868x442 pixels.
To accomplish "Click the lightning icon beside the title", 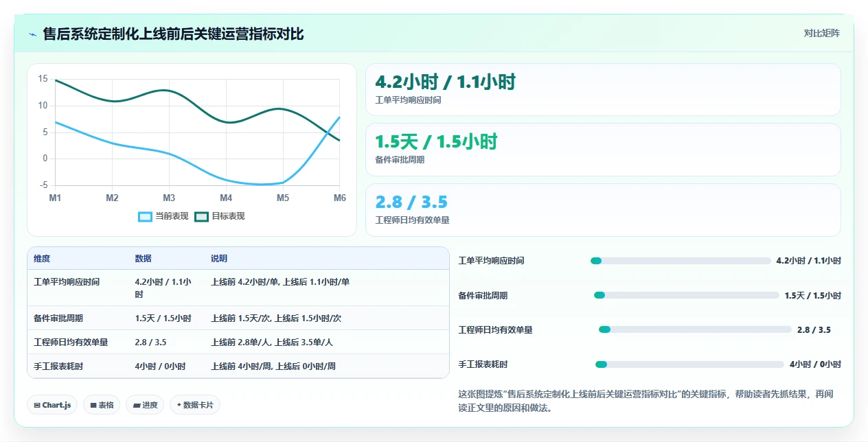I will point(33,34).
